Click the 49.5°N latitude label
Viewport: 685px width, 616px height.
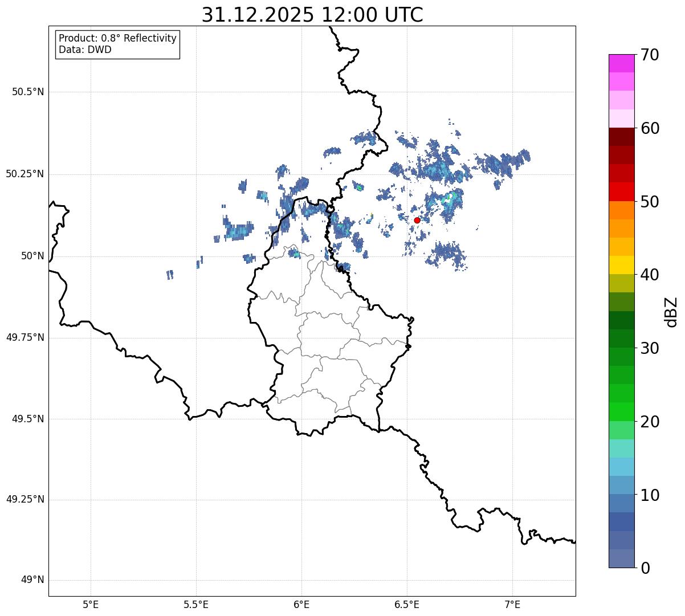click(28, 419)
